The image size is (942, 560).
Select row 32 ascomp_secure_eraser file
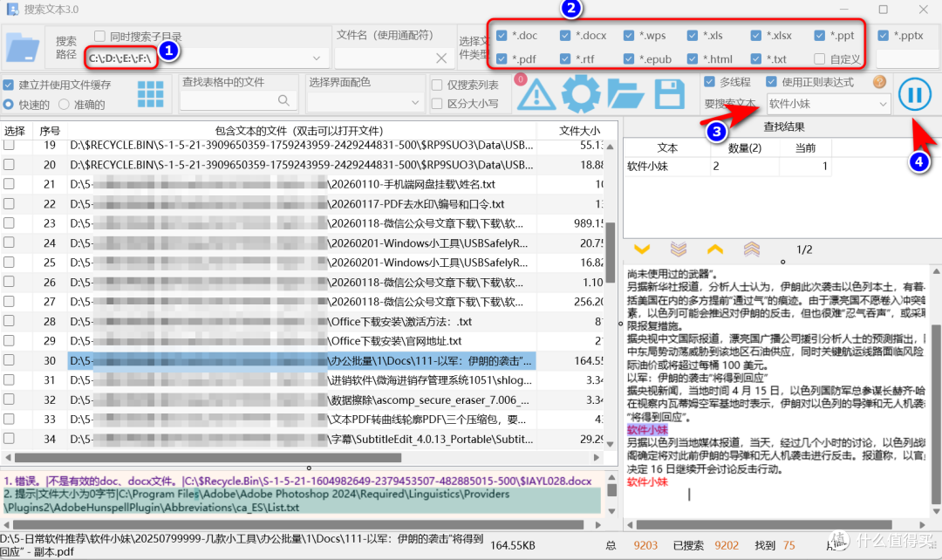click(x=302, y=400)
